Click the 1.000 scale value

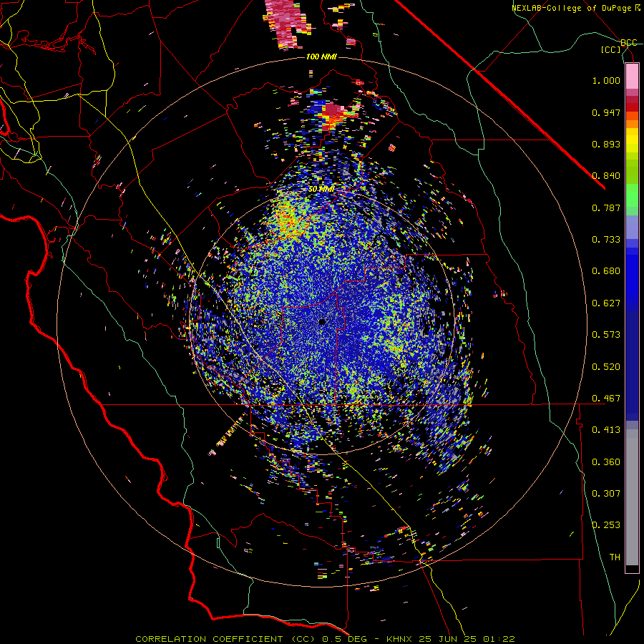click(606, 81)
